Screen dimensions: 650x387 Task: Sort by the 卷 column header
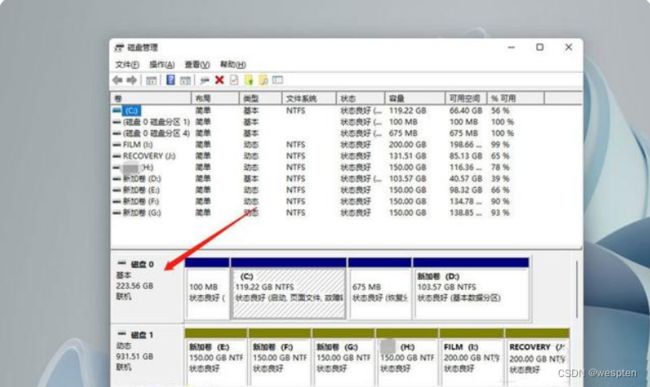click(151, 98)
